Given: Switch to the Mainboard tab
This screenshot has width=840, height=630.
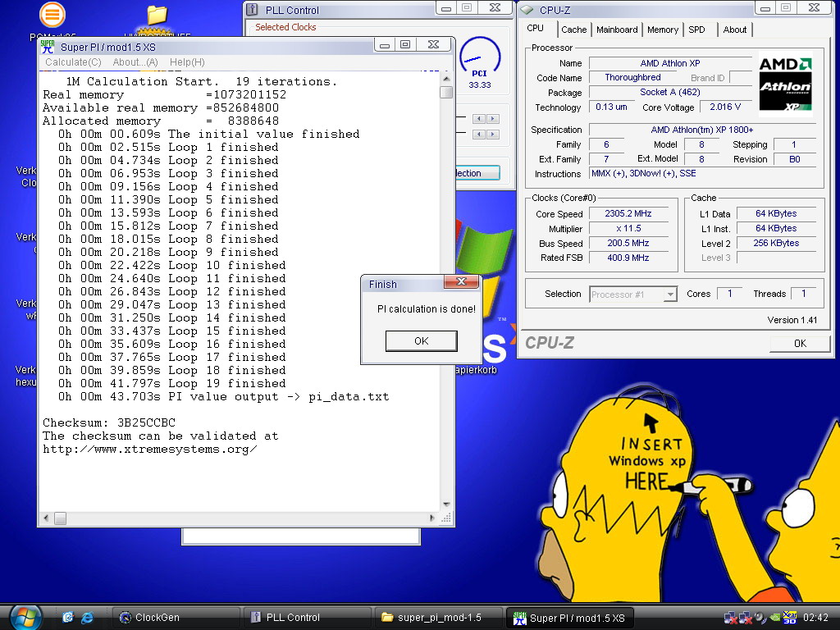Looking at the screenshot, I should coord(617,30).
